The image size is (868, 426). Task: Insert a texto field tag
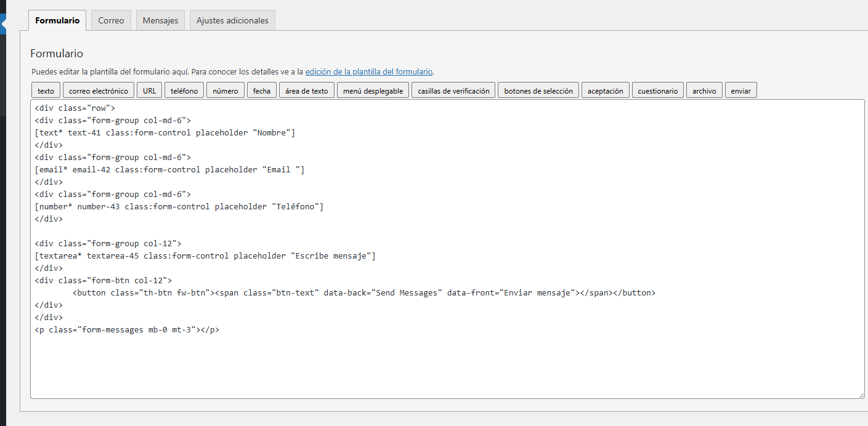(46, 90)
